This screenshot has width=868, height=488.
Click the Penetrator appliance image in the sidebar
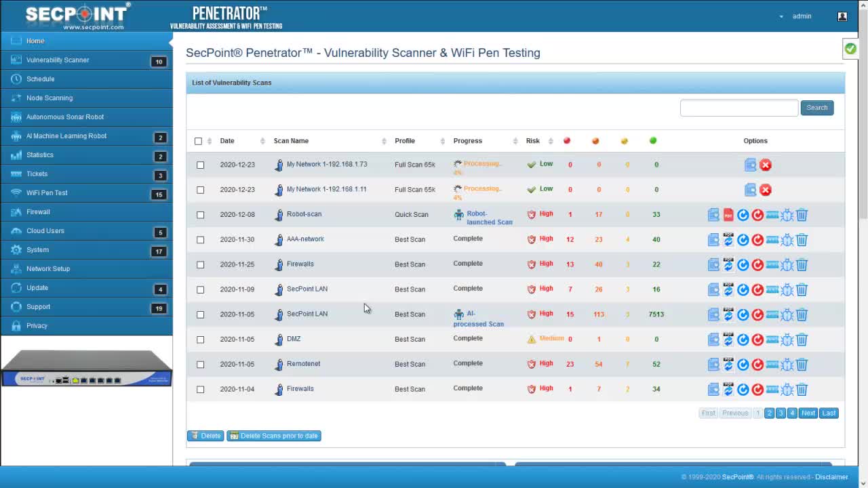[86, 369]
